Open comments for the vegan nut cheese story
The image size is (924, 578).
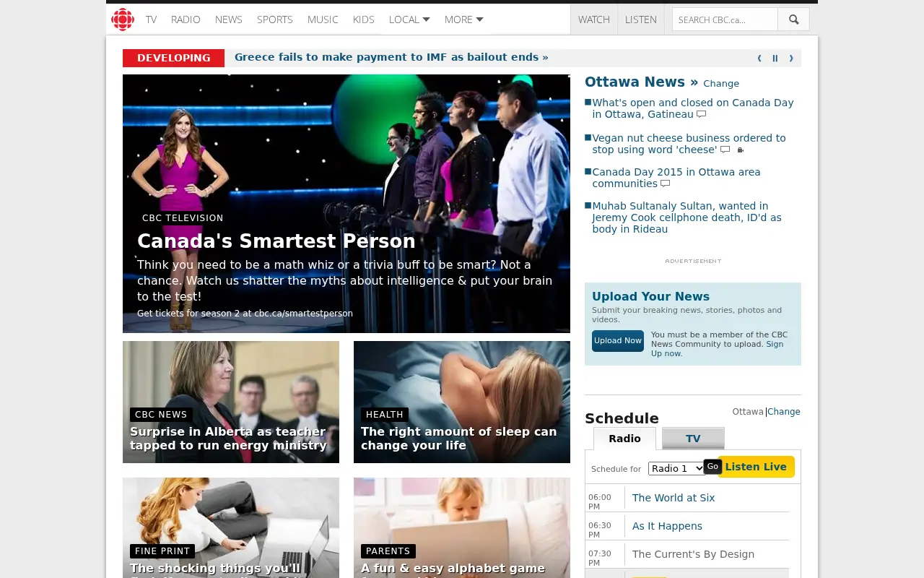pos(725,150)
